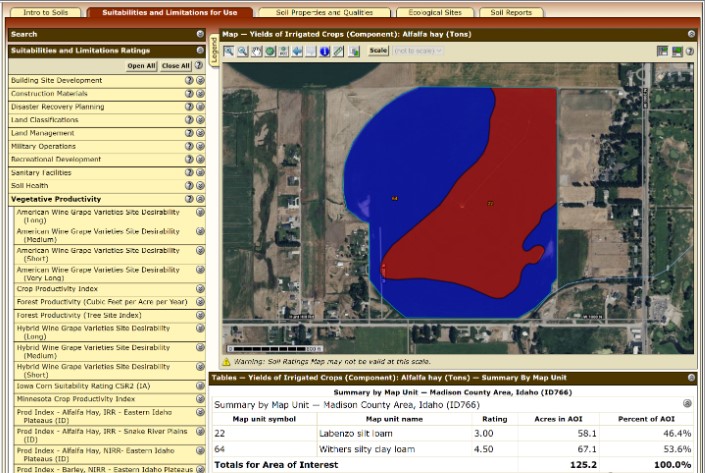Open help for Construction Materials

[x=189, y=94]
